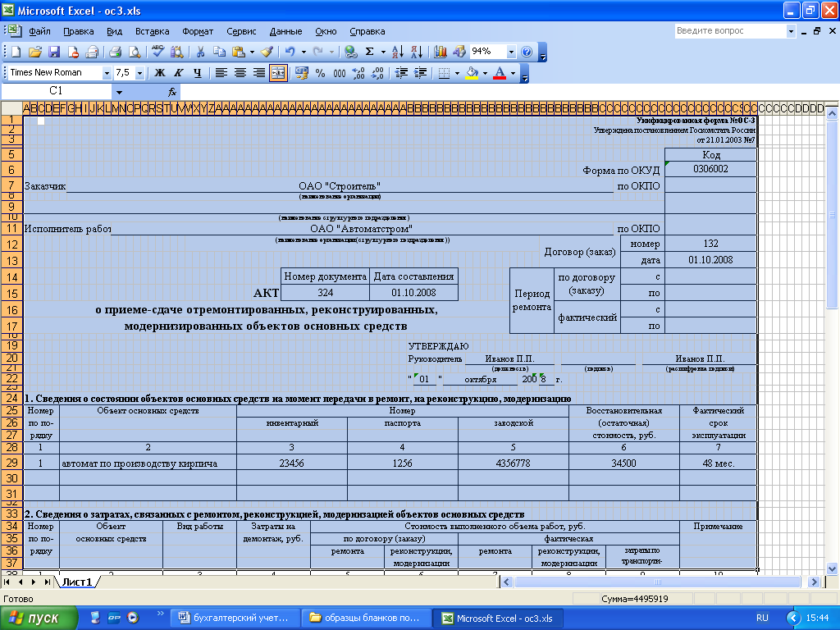840x630 pixels.
Task: Open the Times New Roman font dropdown
Action: tap(107, 73)
